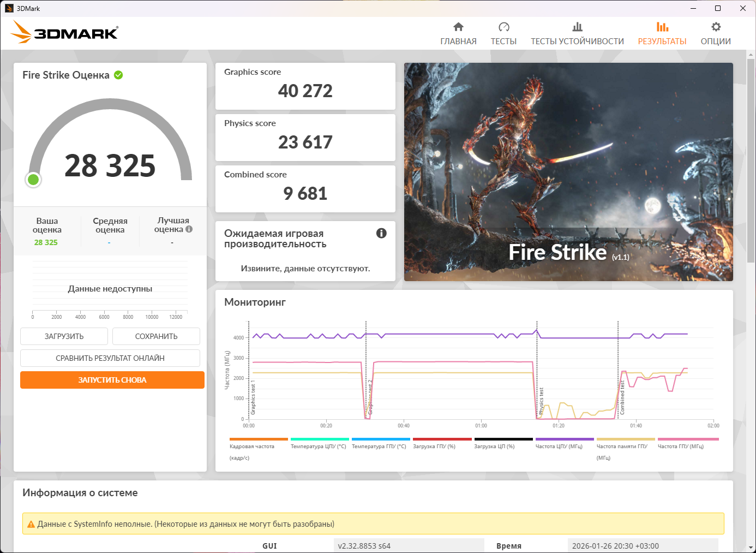Click info icon beside expected game performance
The image size is (756, 553).
[x=381, y=233]
